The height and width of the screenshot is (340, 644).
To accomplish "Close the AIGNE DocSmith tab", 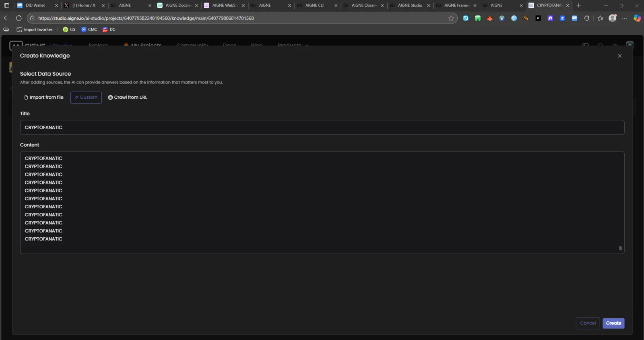I will (196, 6).
